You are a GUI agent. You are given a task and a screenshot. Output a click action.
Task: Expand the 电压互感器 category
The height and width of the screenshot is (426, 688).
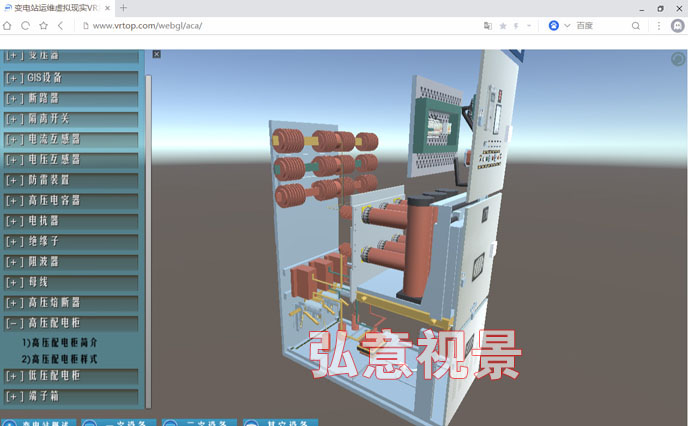click(x=71, y=160)
